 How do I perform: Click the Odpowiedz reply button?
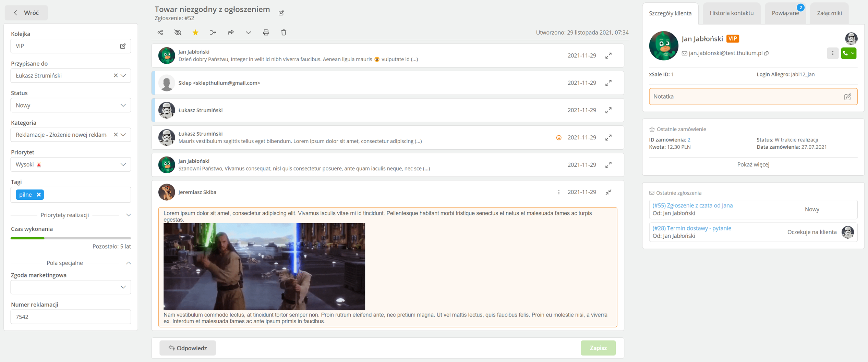click(x=188, y=348)
